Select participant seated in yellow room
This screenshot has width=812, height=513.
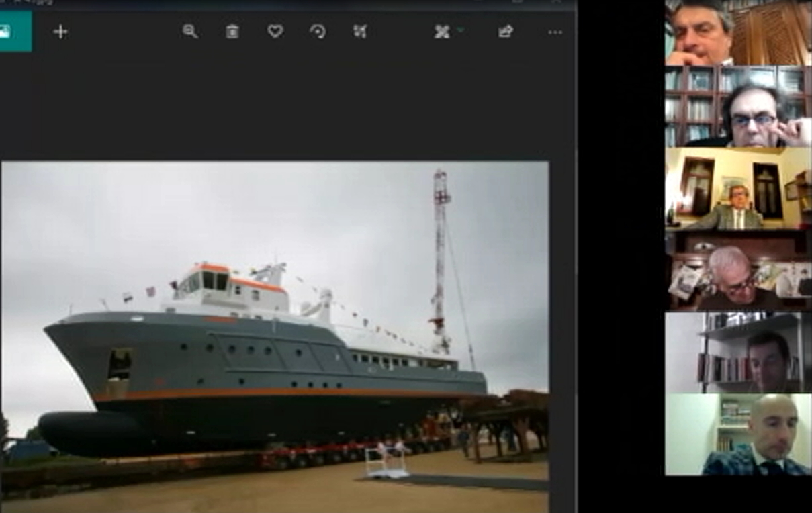pos(738,189)
